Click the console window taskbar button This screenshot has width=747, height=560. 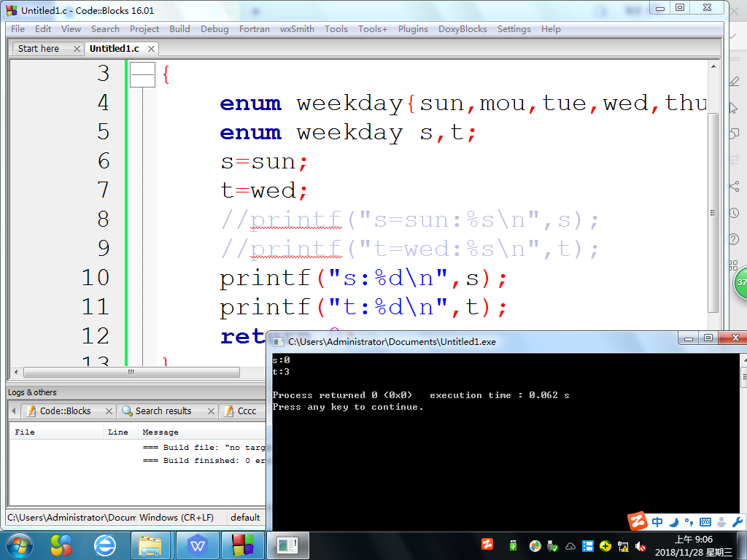[287, 545]
